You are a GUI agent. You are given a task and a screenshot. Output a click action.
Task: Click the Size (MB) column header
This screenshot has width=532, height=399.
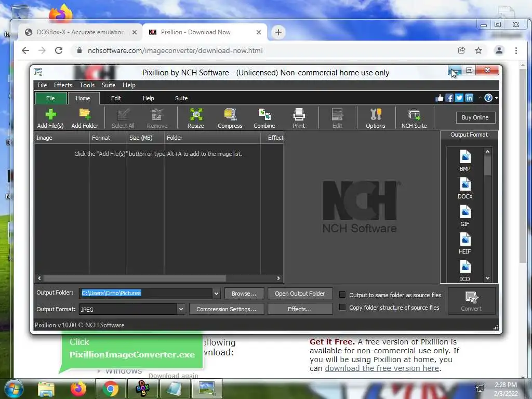[145, 138]
